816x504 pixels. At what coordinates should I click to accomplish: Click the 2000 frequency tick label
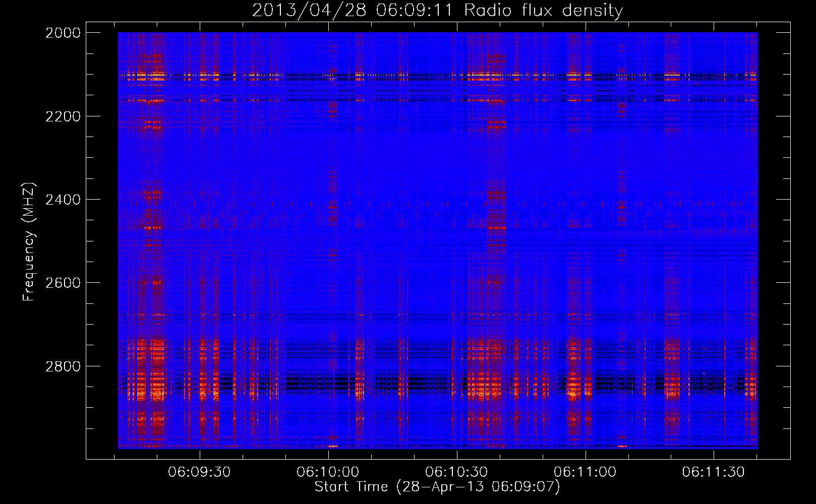coord(63,33)
